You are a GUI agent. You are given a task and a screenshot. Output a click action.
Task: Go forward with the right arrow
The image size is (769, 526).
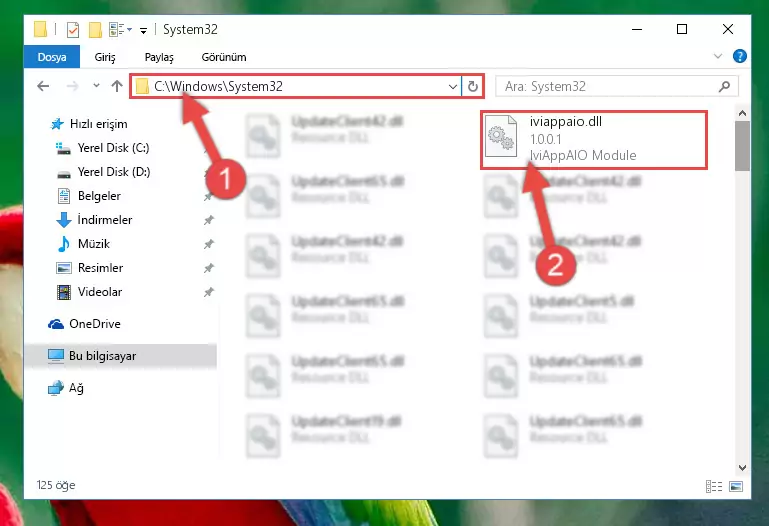[72, 86]
